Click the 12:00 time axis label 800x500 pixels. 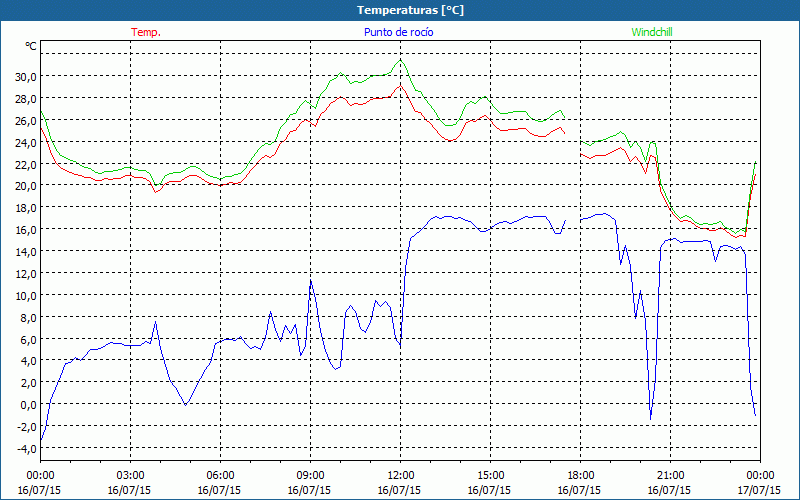click(401, 476)
